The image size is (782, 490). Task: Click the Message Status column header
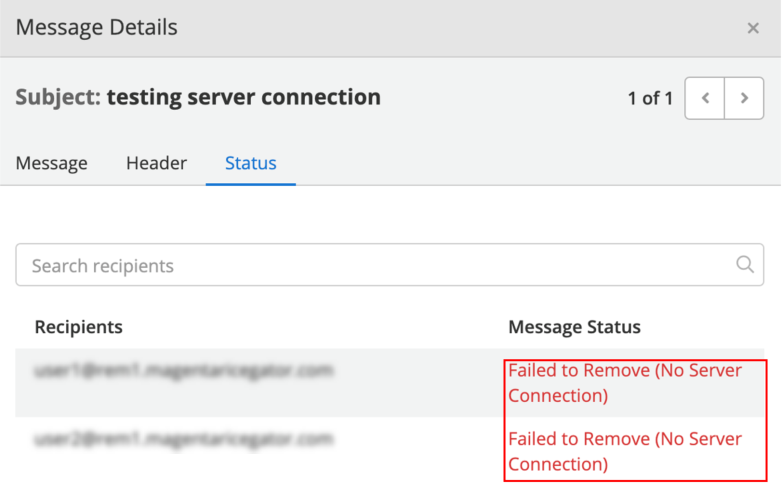pos(574,327)
